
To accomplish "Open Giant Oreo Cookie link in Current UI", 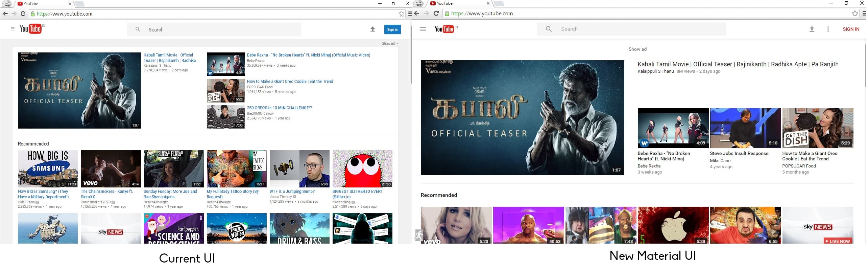I will tap(290, 81).
